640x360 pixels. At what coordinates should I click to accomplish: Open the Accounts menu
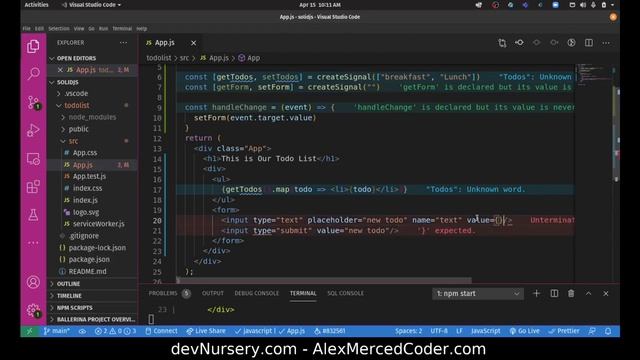point(33,282)
